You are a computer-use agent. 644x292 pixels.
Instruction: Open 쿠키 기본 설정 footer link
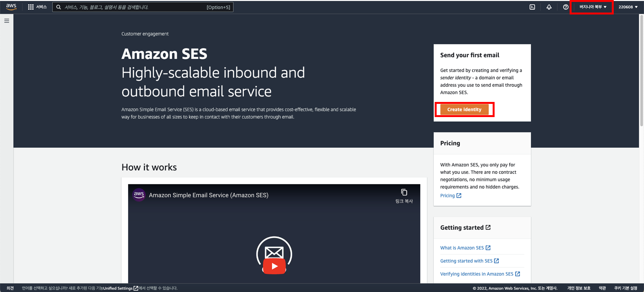(x=626, y=288)
